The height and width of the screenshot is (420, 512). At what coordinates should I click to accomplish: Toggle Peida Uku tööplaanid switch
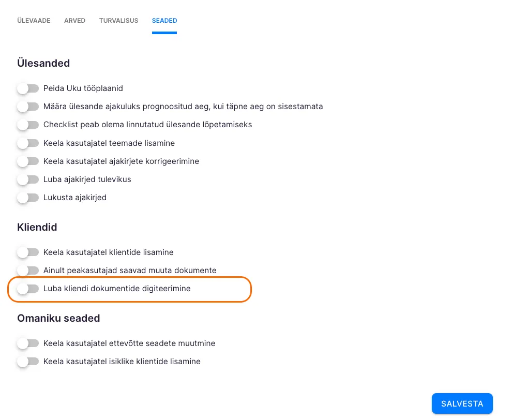click(28, 88)
